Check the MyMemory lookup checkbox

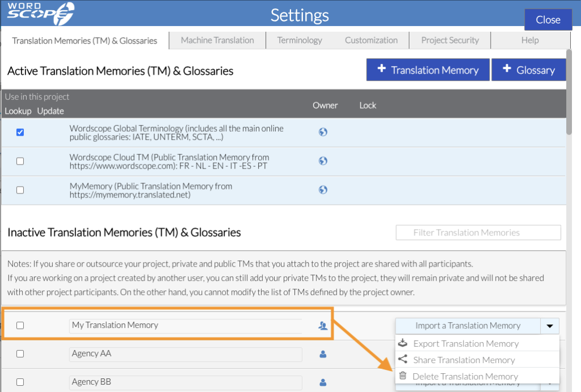(x=20, y=190)
